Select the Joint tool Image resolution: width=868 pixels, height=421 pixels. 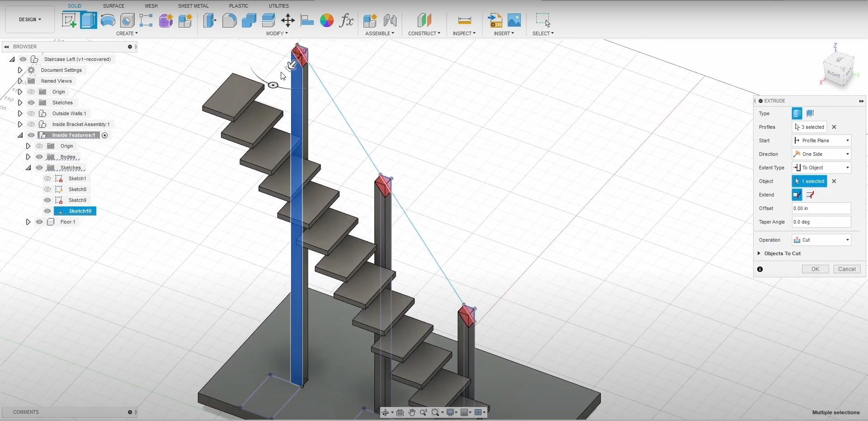390,20
